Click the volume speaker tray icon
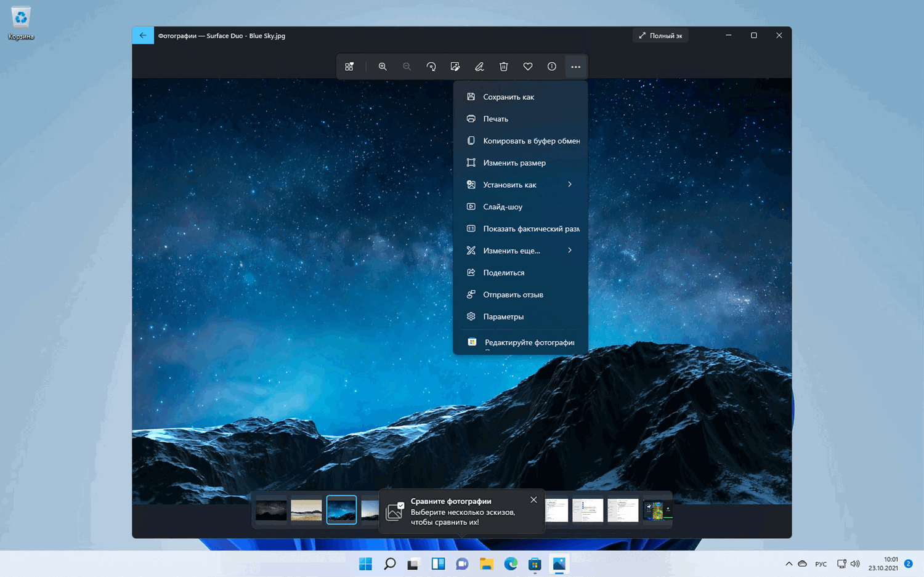Viewport: 924px width, 577px height. (855, 564)
